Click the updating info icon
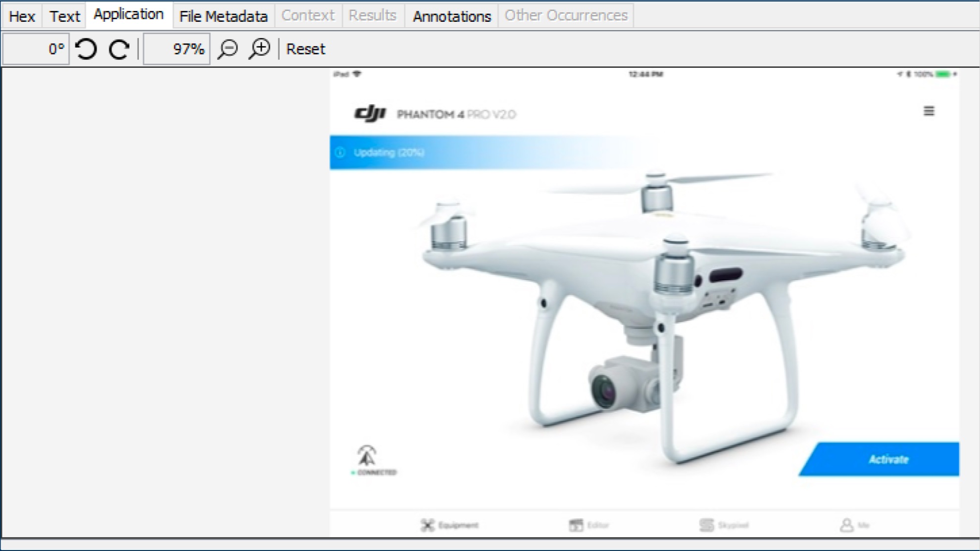Image resolution: width=980 pixels, height=551 pixels. click(340, 152)
